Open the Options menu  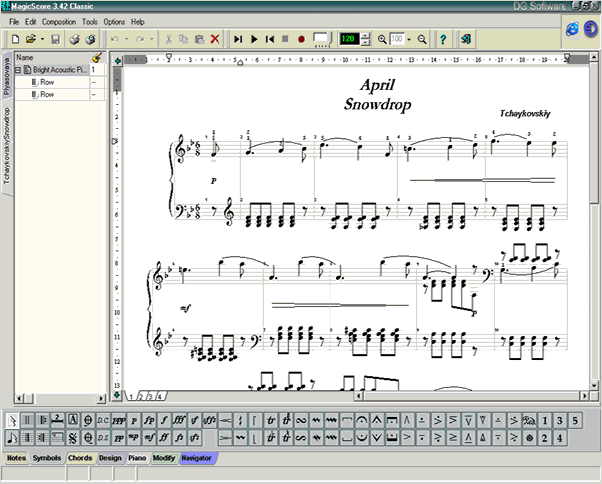(x=114, y=22)
